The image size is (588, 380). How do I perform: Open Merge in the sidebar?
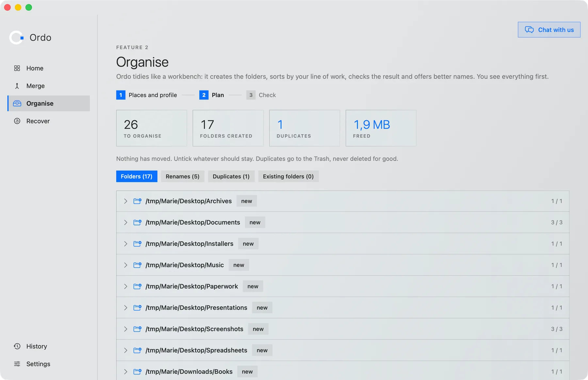tap(49, 86)
